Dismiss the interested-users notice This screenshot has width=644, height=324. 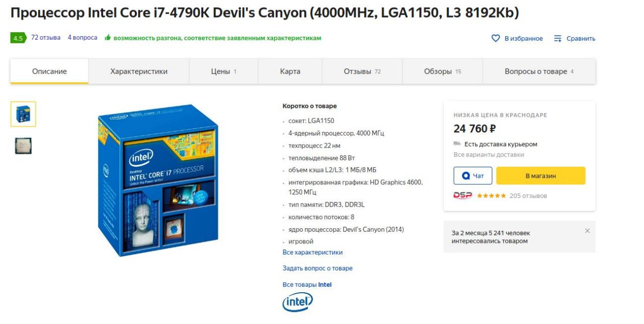coord(587,231)
